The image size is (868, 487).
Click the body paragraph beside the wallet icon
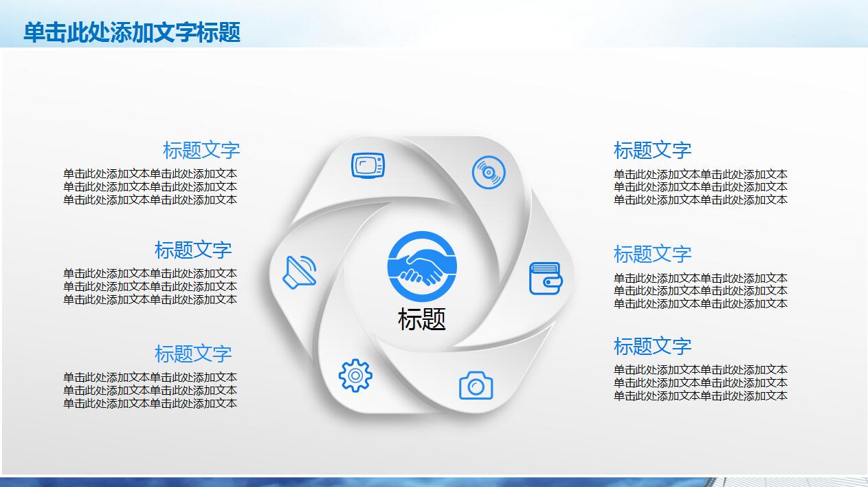coord(700,291)
